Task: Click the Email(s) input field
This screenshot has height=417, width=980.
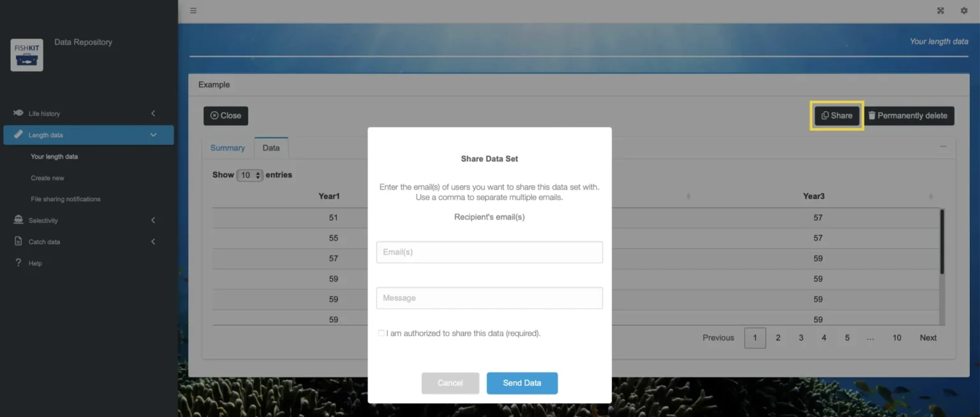Action: tap(489, 252)
